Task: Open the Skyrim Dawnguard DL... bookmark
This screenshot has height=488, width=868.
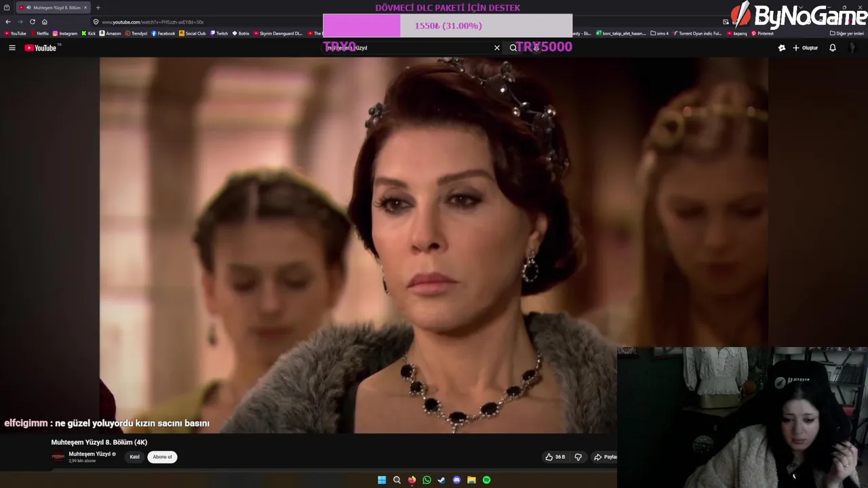Action: [279, 33]
